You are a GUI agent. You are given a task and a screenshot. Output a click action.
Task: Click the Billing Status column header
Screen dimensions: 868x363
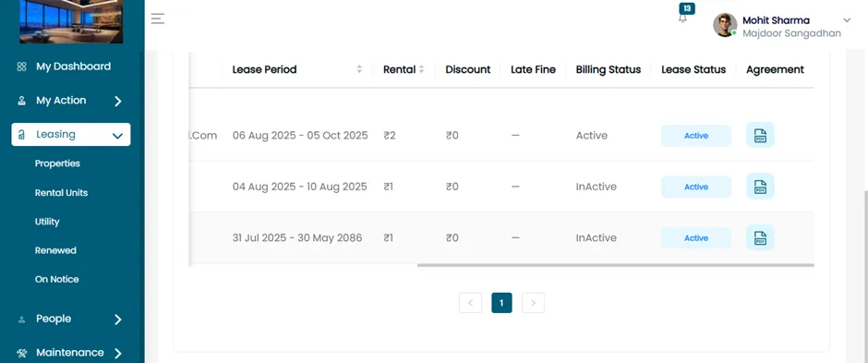[x=609, y=69]
